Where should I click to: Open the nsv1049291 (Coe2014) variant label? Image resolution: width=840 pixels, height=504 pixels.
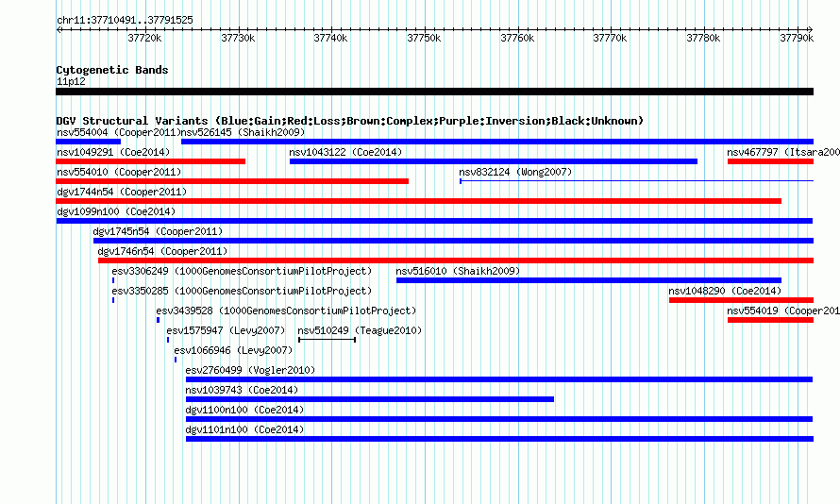click(x=113, y=152)
